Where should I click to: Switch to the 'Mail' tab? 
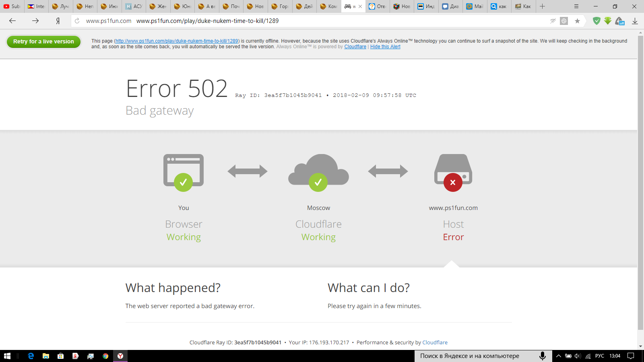click(475, 6)
